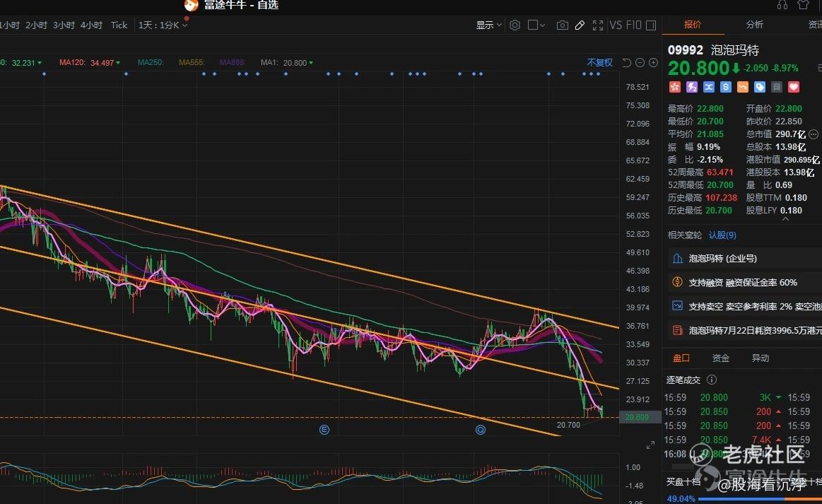This screenshot has width=822, height=504.
Task: Open the chart settings gear icon
Action: [515, 25]
